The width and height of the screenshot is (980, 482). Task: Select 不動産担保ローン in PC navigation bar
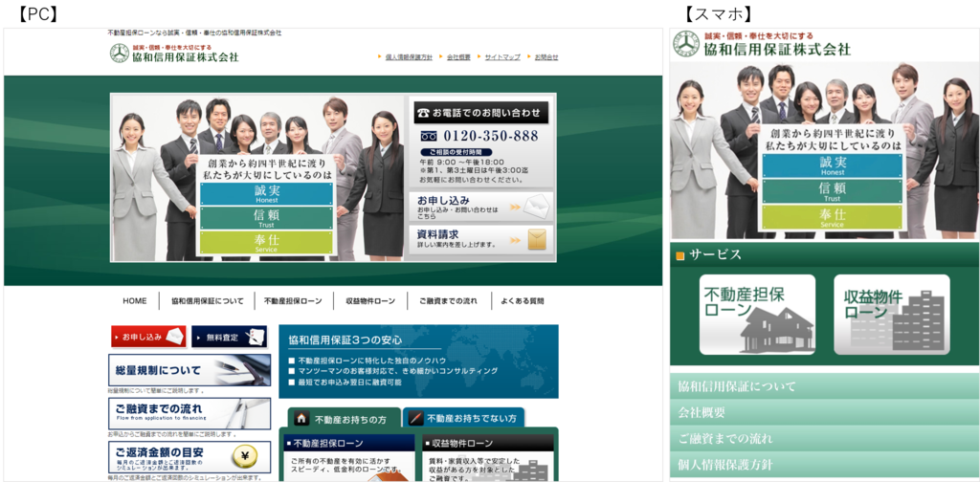pyautogui.click(x=293, y=301)
